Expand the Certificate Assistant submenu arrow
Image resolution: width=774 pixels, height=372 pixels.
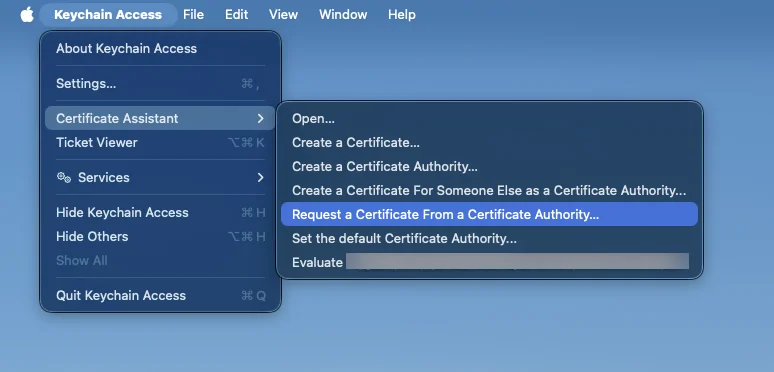point(261,118)
